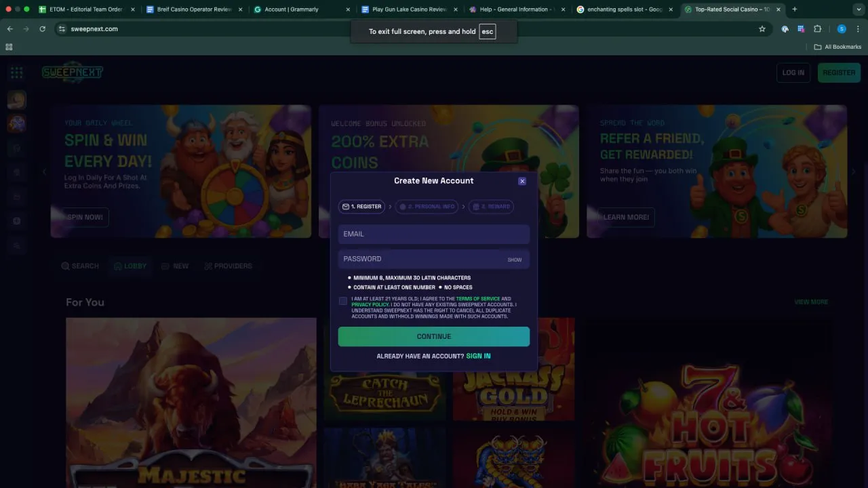Screen dimensions: 868x488
Task: Reload the sweepnext.com page
Action: (x=43, y=29)
